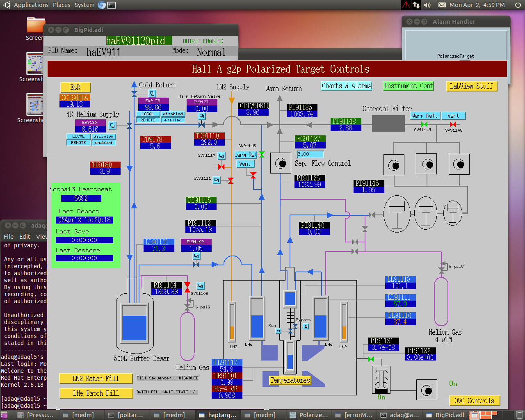The height and width of the screenshot is (420, 525).
Task: Click the red SV91111 valve symbol
Action: 231,180
